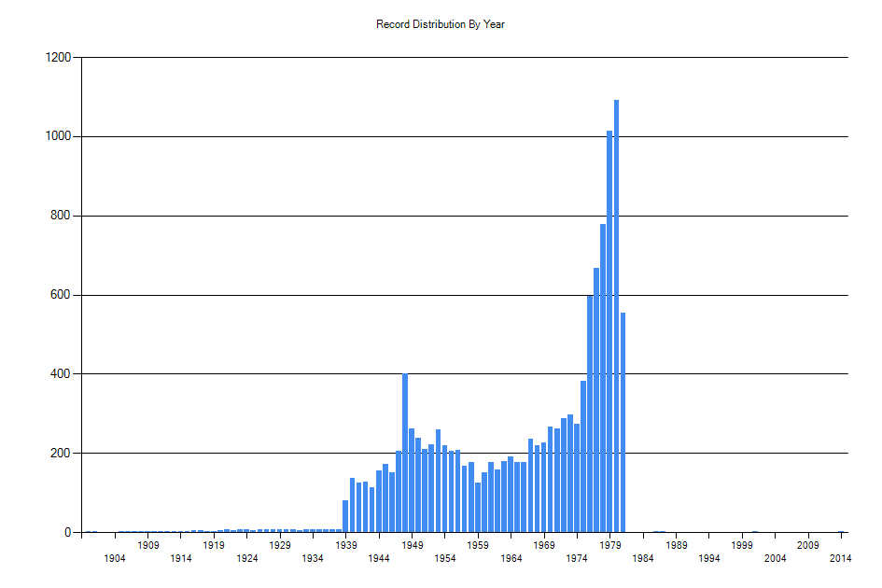Click the x-axis year label 1989
Viewport: 882px width, 588px height.
pyautogui.click(x=676, y=545)
